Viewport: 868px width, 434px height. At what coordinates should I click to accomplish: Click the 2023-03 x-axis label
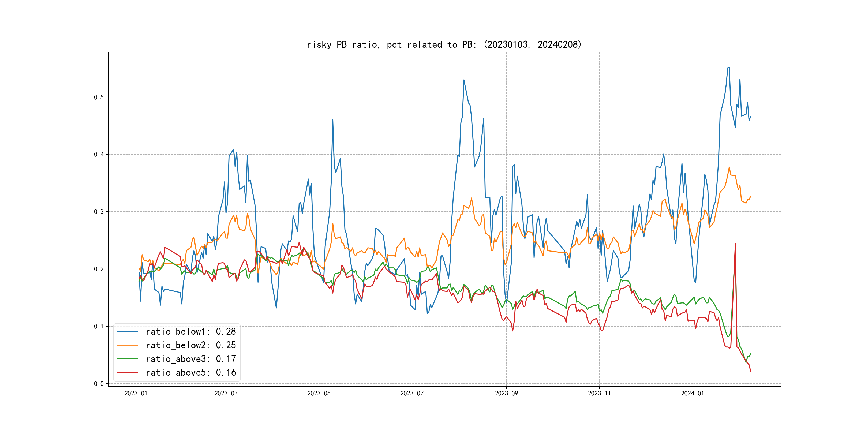pyautogui.click(x=226, y=394)
